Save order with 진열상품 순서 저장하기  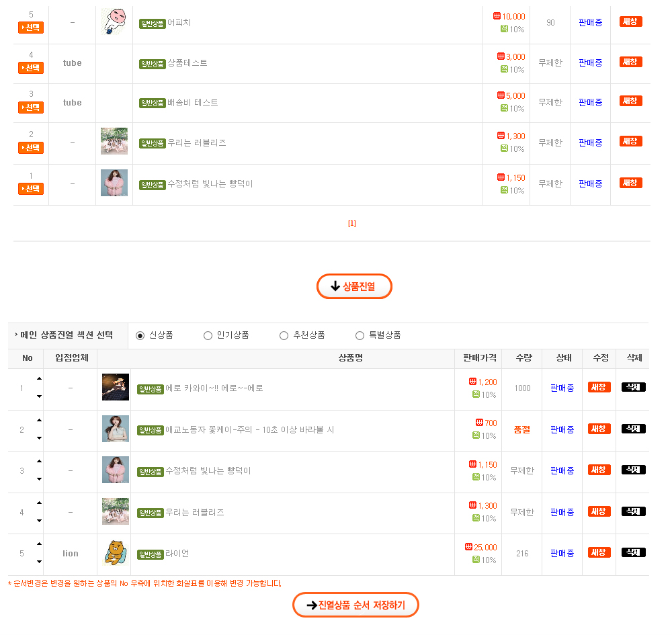(x=355, y=605)
